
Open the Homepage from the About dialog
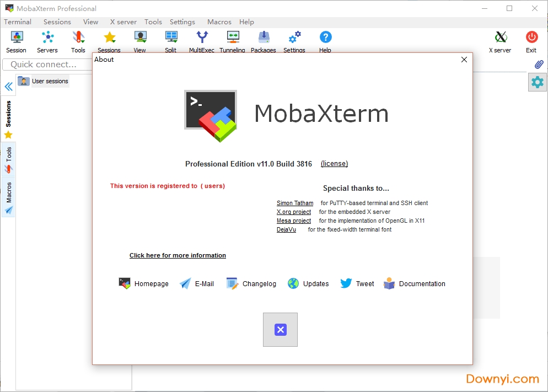[x=143, y=283]
